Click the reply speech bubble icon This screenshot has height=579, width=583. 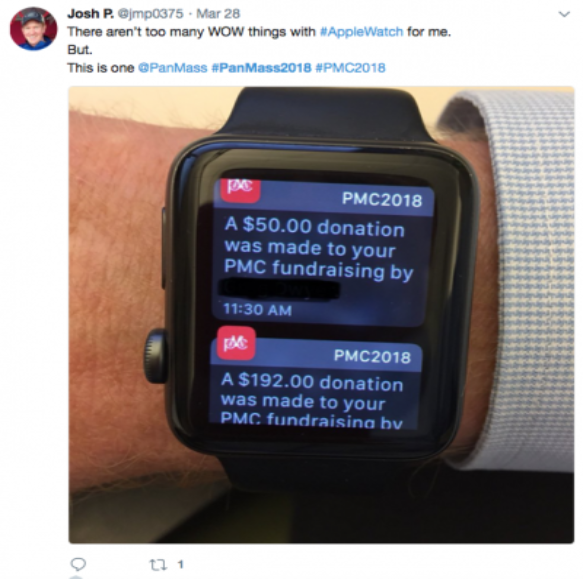[78, 564]
